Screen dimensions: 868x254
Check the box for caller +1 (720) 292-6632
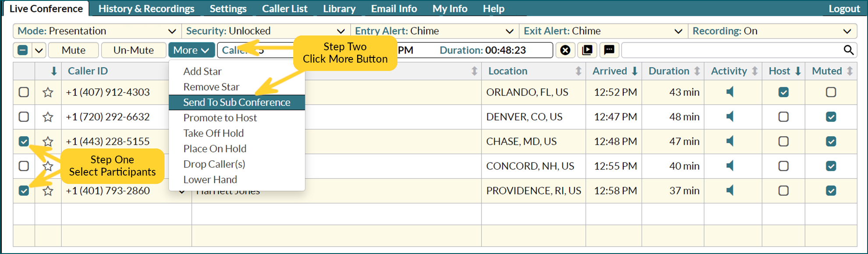pos(24,117)
